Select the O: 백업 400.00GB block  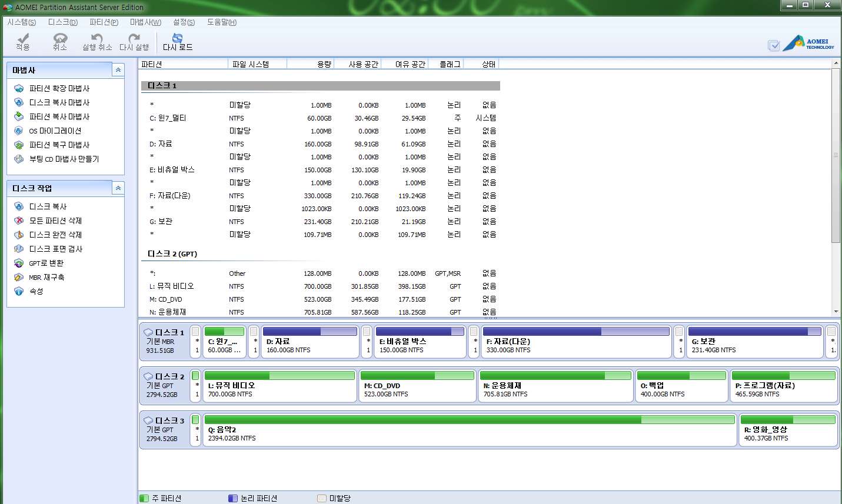click(681, 386)
